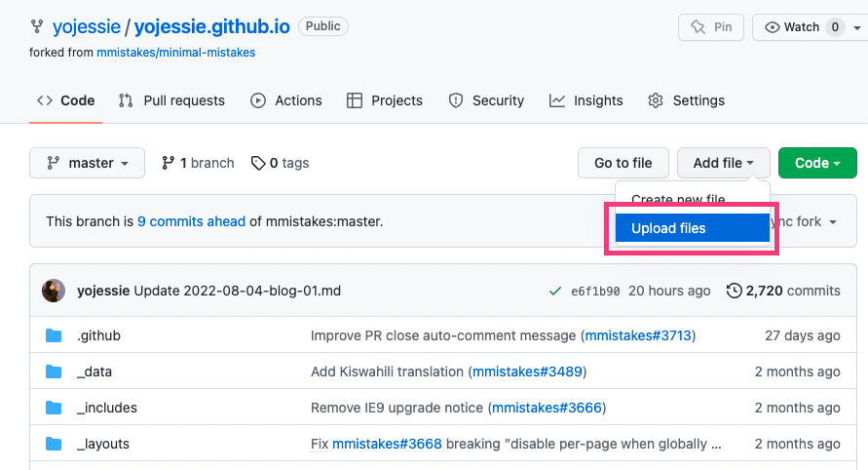868x470 pixels.
Task: Open the yojessie owner link
Action: click(x=87, y=26)
